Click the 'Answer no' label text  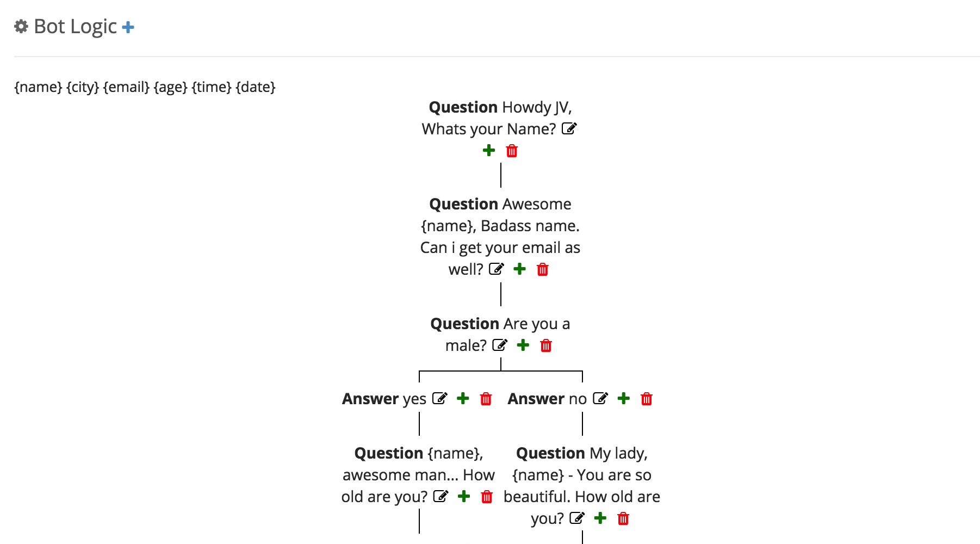pos(547,399)
